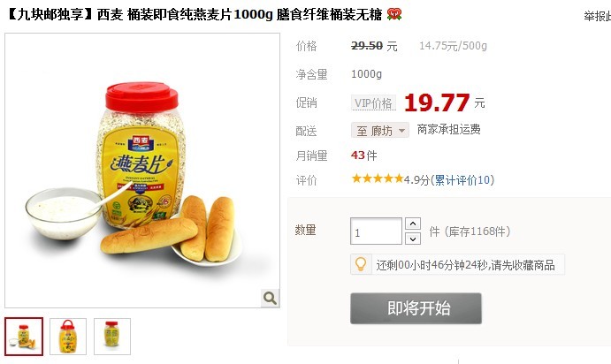This screenshot has width=611, height=364.
Task: Click the product title text 西麦 桶装即食纯燕麦片
Action: click(164, 14)
